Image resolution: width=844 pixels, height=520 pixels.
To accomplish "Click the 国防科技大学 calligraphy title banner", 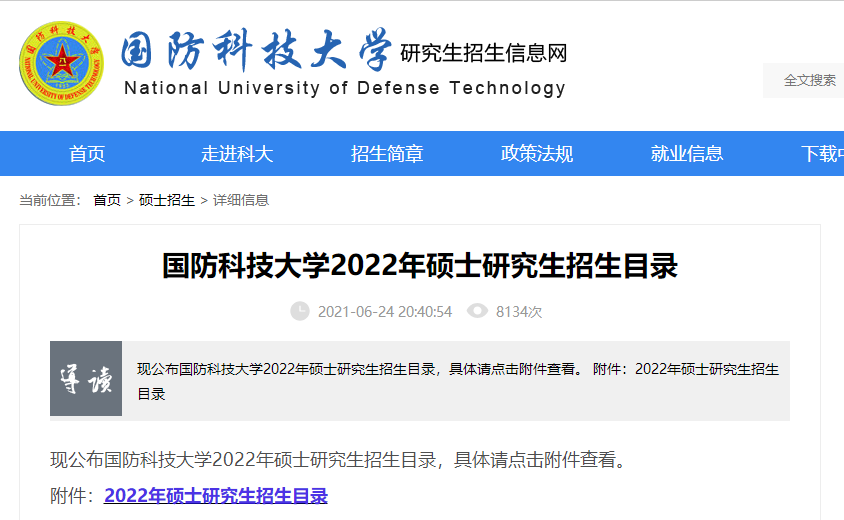I will (256, 50).
